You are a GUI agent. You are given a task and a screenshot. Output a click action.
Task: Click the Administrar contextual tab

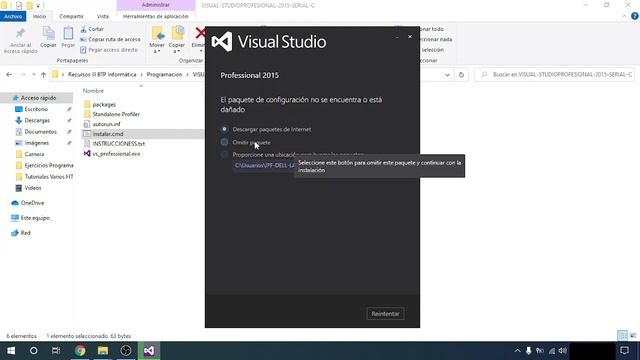click(x=156, y=5)
